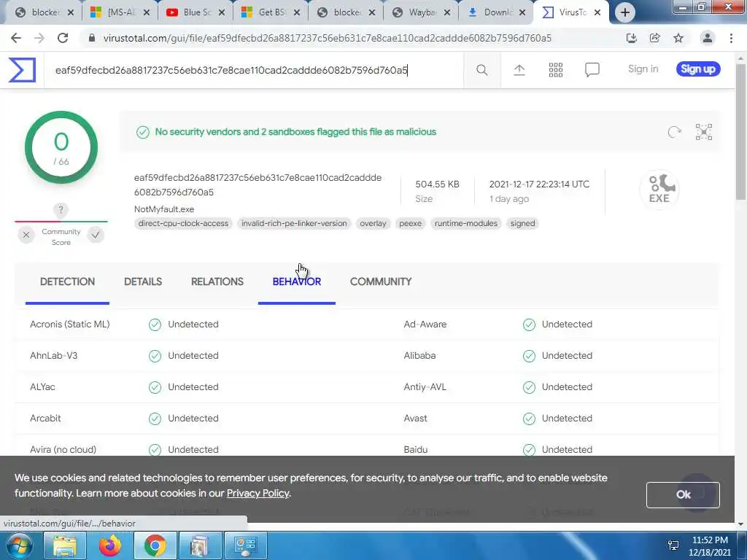747x560 pixels.
Task: Open the Privacy Policy link
Action: (258, 494)
